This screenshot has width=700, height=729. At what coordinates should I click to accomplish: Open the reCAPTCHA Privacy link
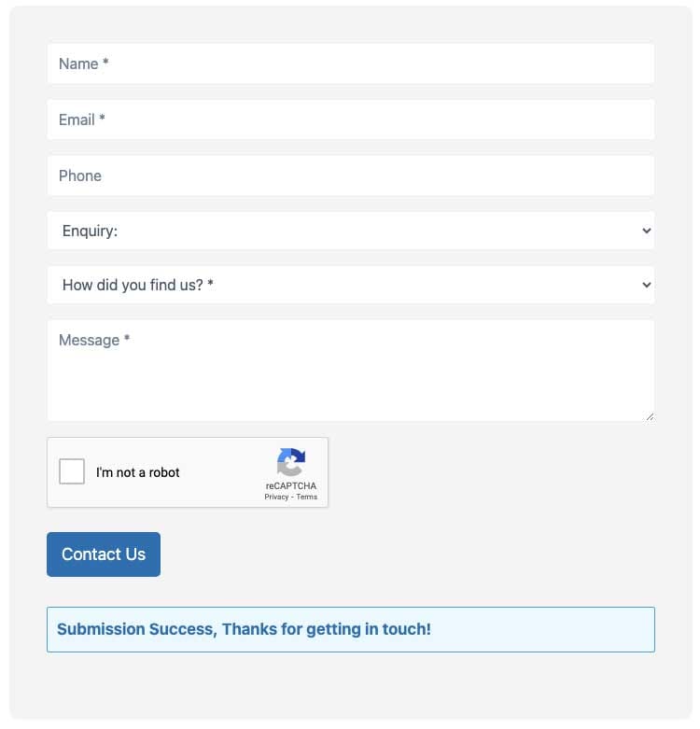276,497
